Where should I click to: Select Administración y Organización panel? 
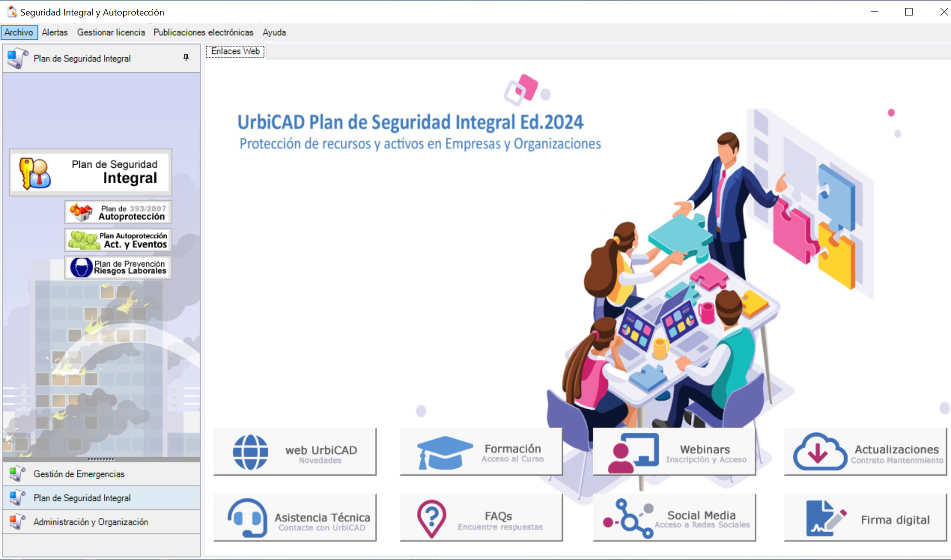point(101,522)
